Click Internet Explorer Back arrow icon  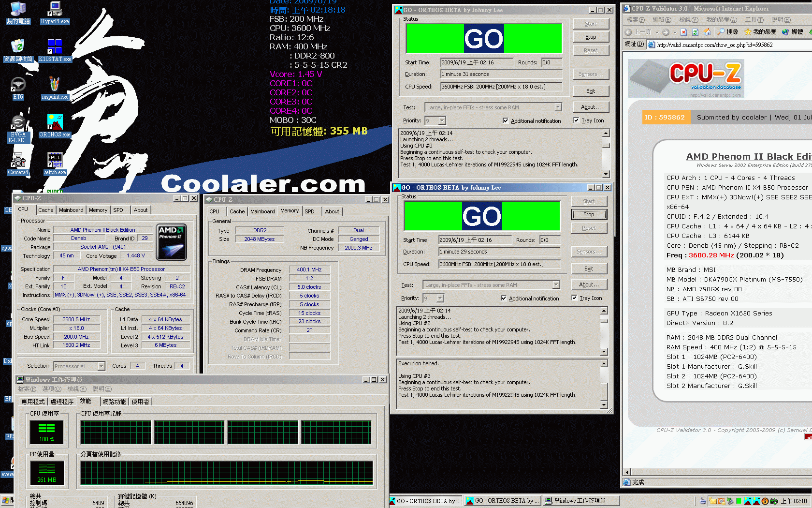click(628, 32)
